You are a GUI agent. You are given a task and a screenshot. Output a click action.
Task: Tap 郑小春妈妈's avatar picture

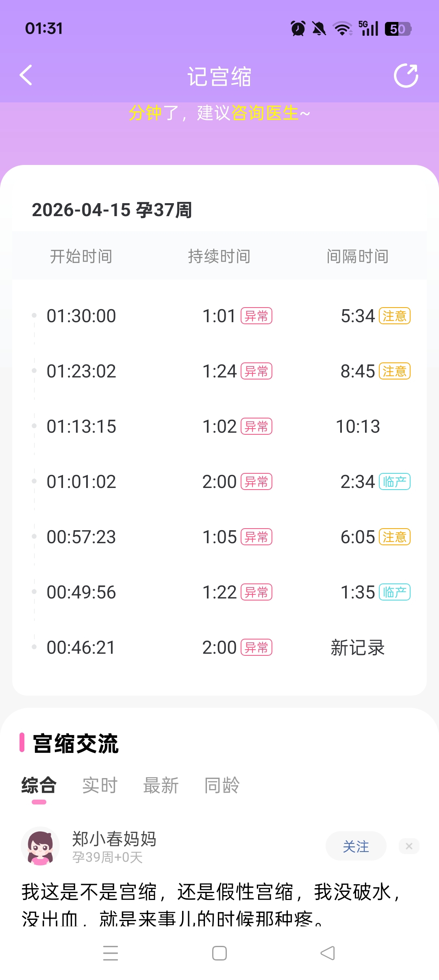click(x=40, y=846)
